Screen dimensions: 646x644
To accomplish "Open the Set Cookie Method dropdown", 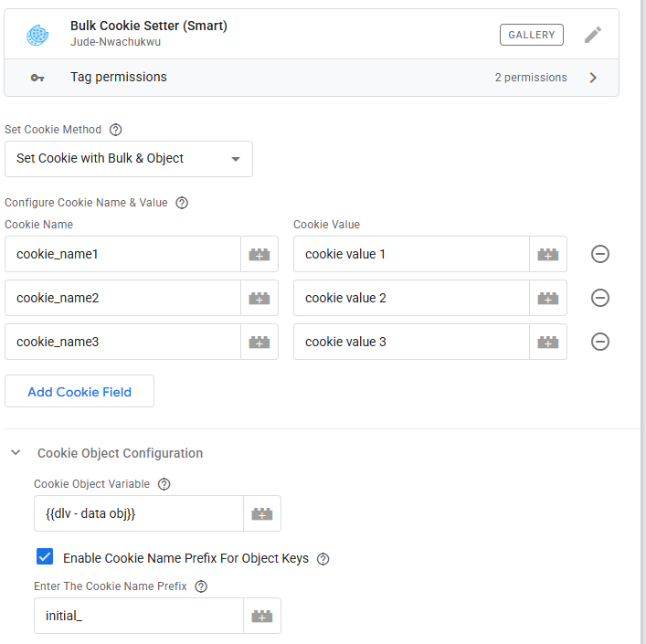I will [129, 159].
